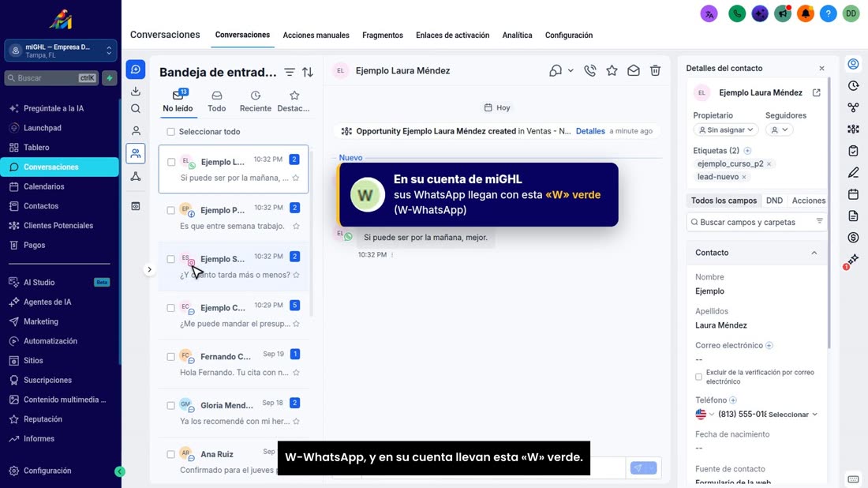Open the miGHL – Empresa account switcher
The width and height of the screenshot is (868, 488).
click(60, 51)
